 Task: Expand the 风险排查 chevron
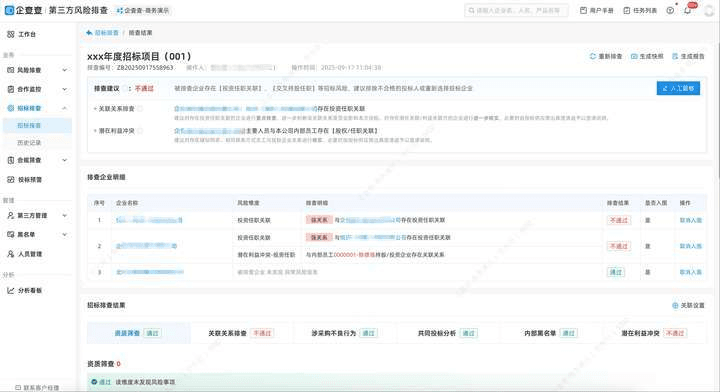[65, 70]
